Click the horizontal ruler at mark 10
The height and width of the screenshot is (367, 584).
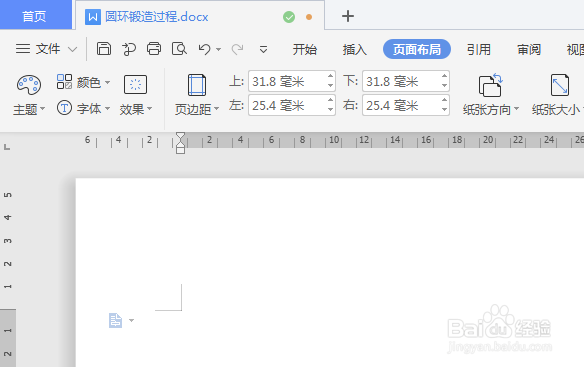click(334, 140)
